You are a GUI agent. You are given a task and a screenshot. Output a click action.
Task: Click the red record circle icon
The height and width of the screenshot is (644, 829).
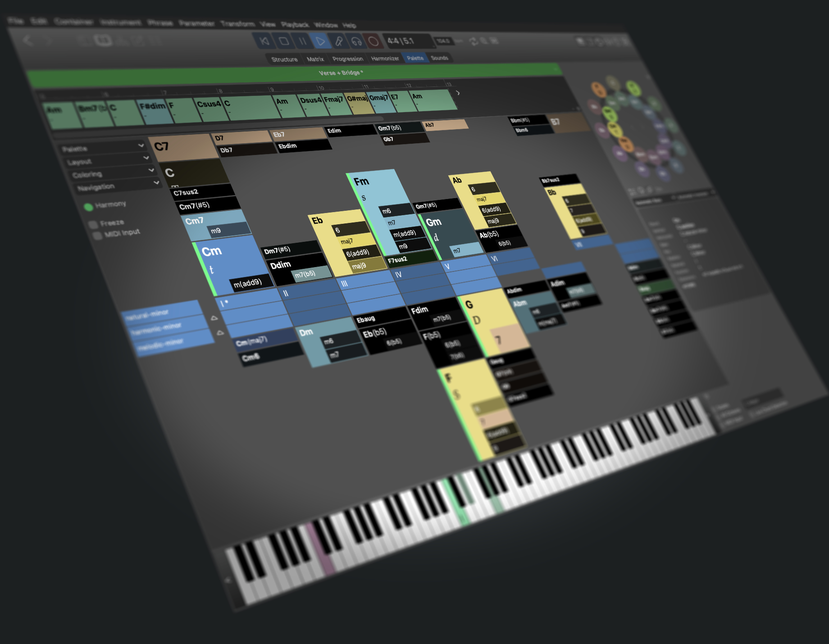click(x=374, y=41)
